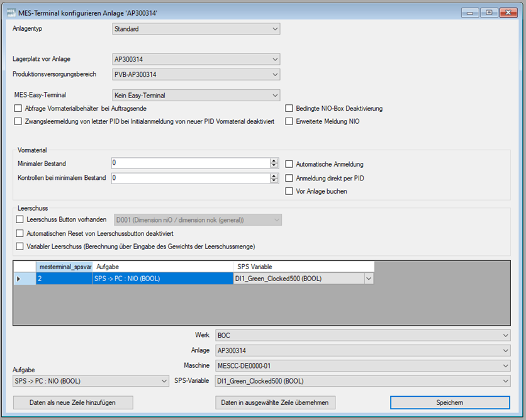Click the Speichern button
The height and width of the screenshot is (420, 526).
450,402
